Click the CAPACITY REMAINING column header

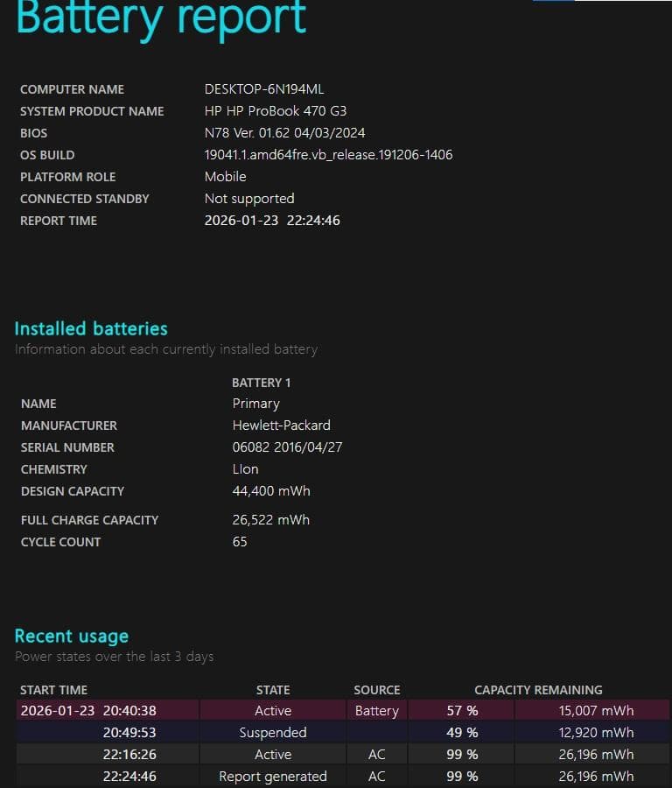(x=538, y=690)
